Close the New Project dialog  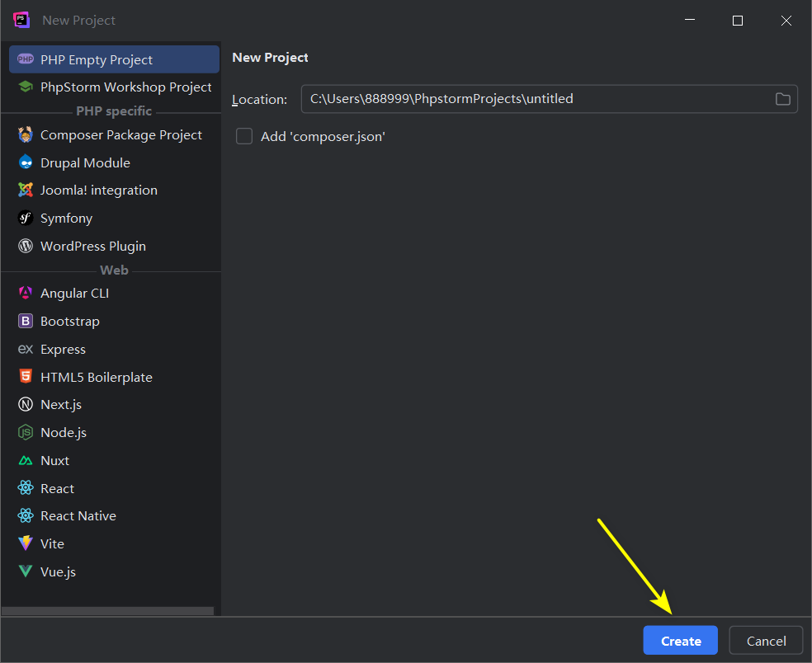[786, 20]
